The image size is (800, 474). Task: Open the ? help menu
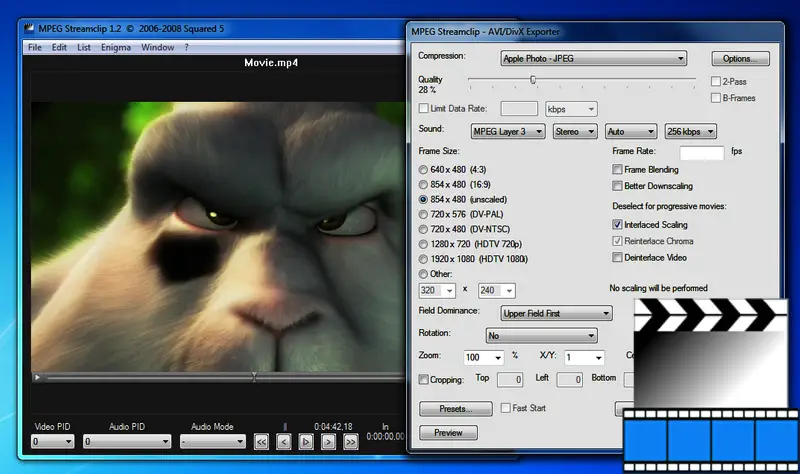186,47
